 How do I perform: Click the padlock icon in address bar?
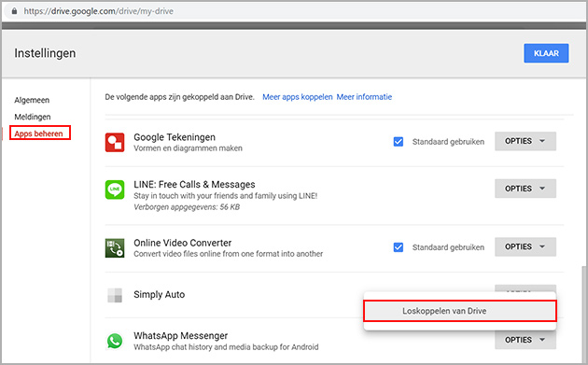coord(14,11)
